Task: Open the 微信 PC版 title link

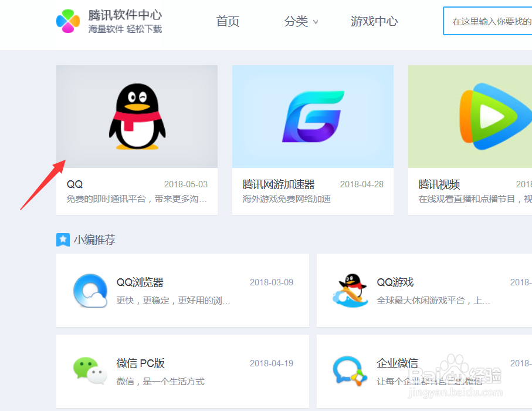Action: 140,363
